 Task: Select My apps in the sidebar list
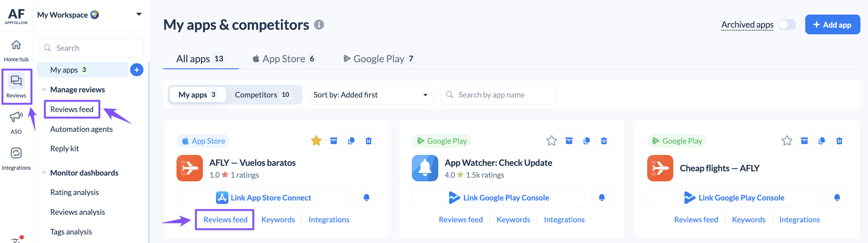pyautogui.click(x=82, y=70)
